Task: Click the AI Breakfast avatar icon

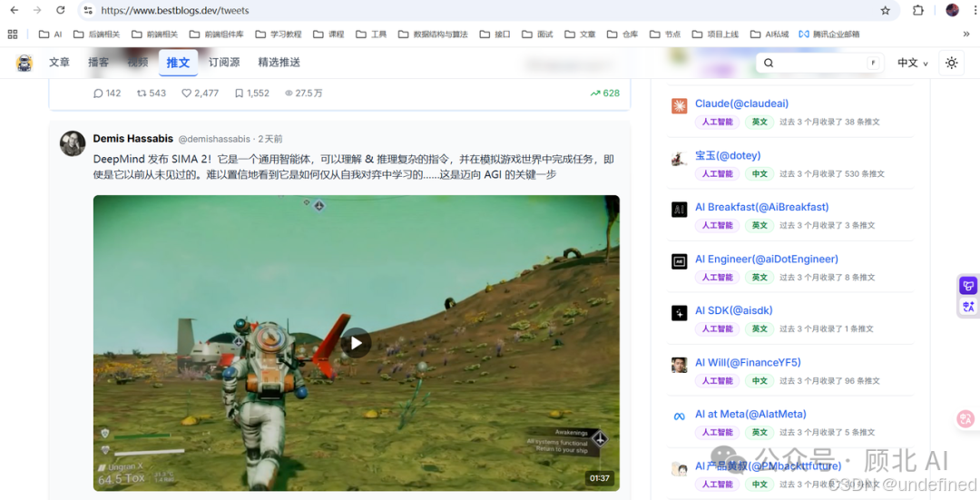Action: click(680, 210)
